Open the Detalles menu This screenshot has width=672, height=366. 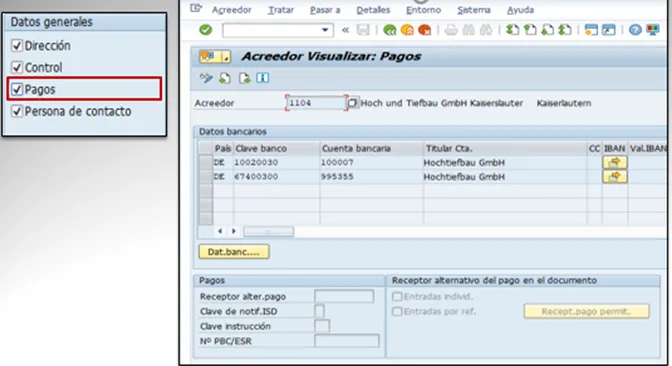(x=373, y=10)
